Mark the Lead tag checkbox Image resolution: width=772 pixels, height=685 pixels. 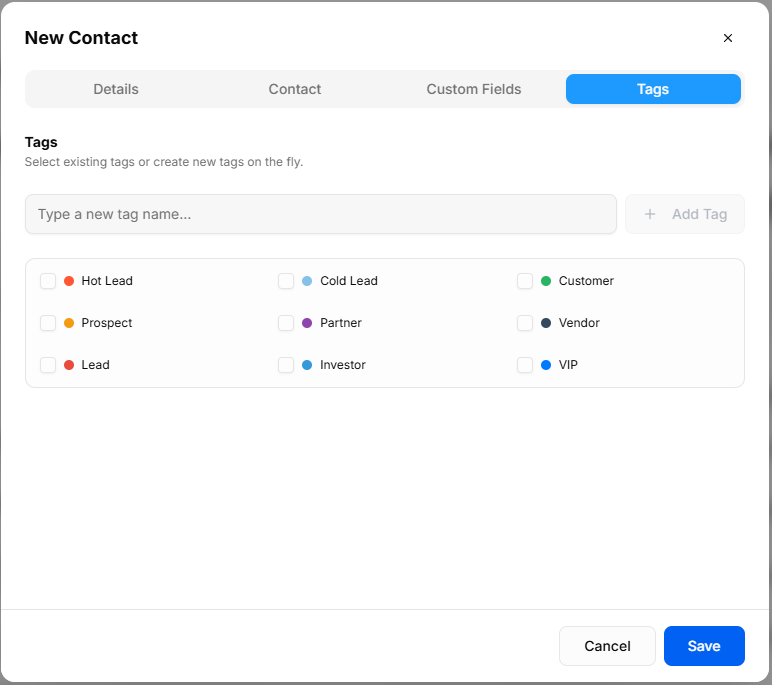pyautogui.click(x=48, y=365)
